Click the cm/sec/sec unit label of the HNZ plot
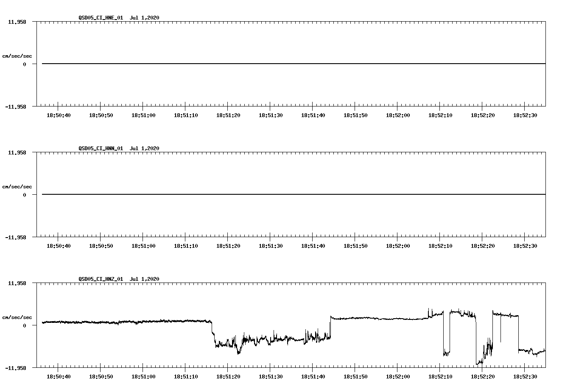The height and width of the screenshot is (392, 576). (17, 317)
